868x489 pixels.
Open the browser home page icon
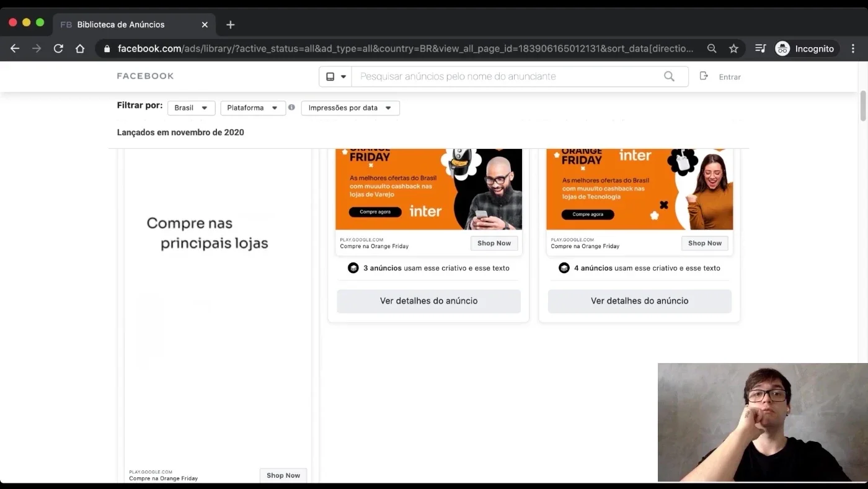click(80, 48)
